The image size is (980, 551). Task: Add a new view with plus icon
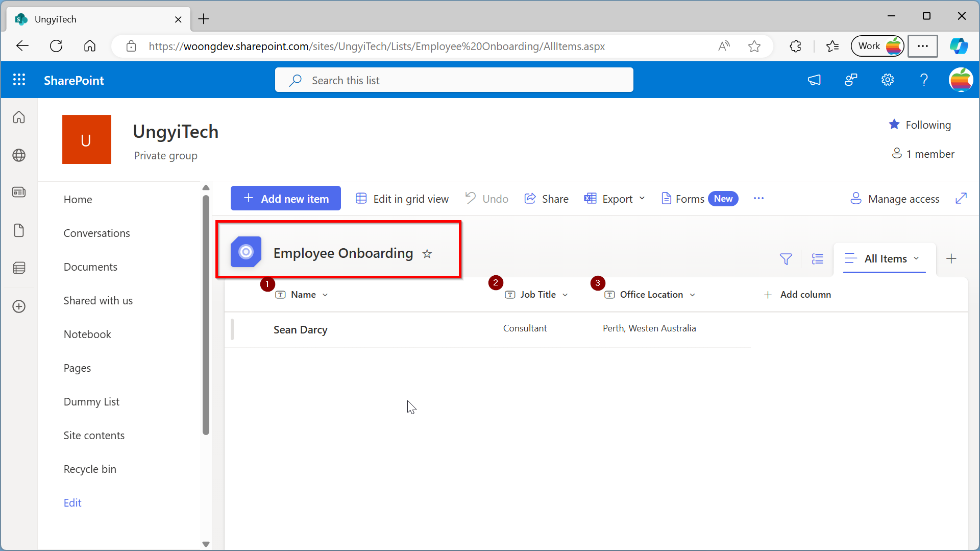951,259
